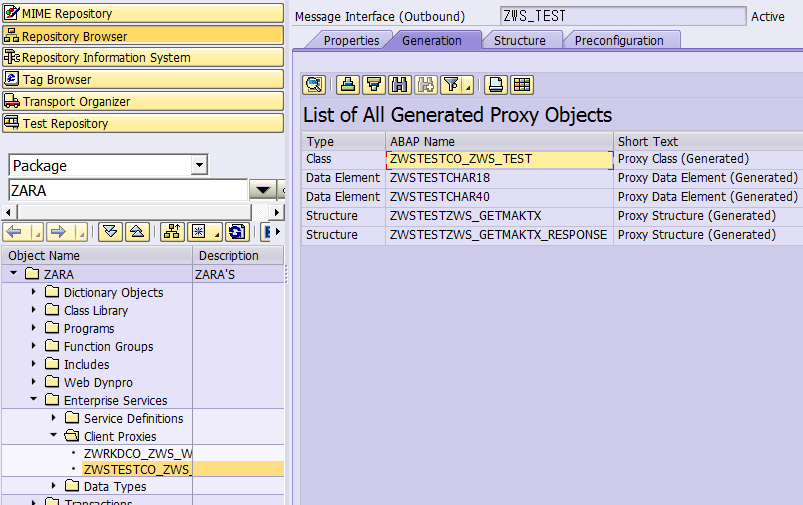Screen dimensions: 803x505
Task: Click the left arrow of horizontal scrollbar
Action: click(8, 212)
